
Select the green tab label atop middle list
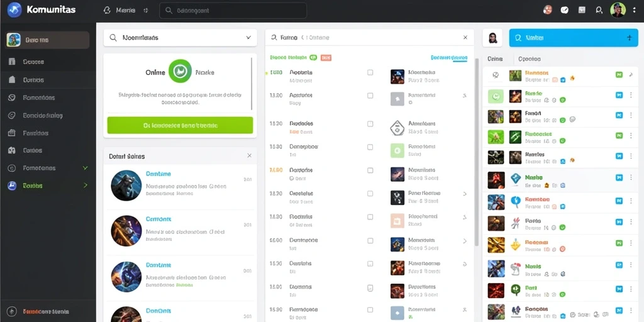(x=289, y=57)
